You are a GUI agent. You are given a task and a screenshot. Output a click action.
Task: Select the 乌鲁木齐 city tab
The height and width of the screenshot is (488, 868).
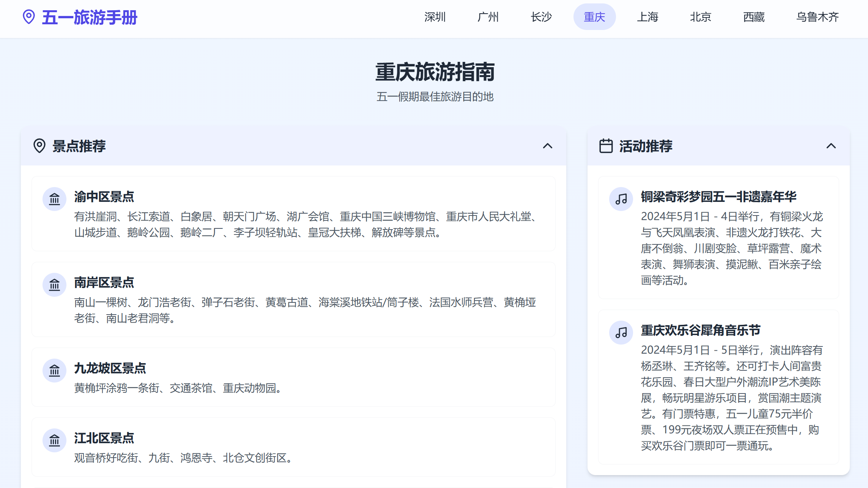click(x=817, y=17)
